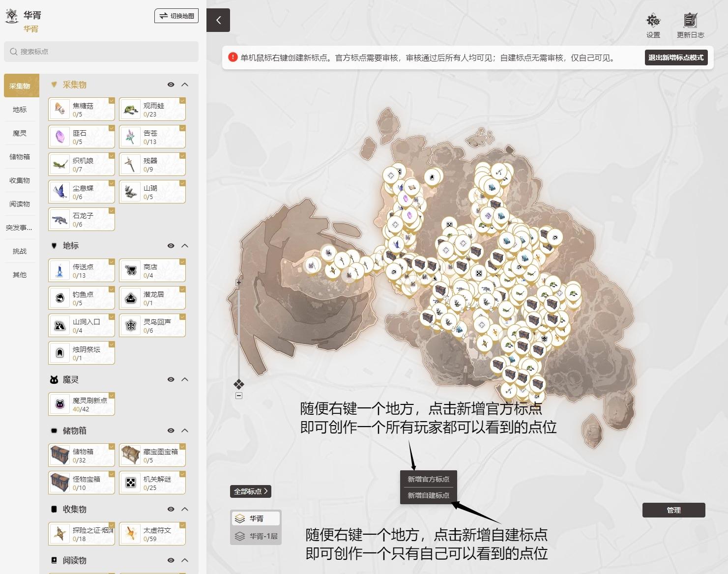Collapse the 采集物 section
728x574 pixels.
(x=185, y=85)
